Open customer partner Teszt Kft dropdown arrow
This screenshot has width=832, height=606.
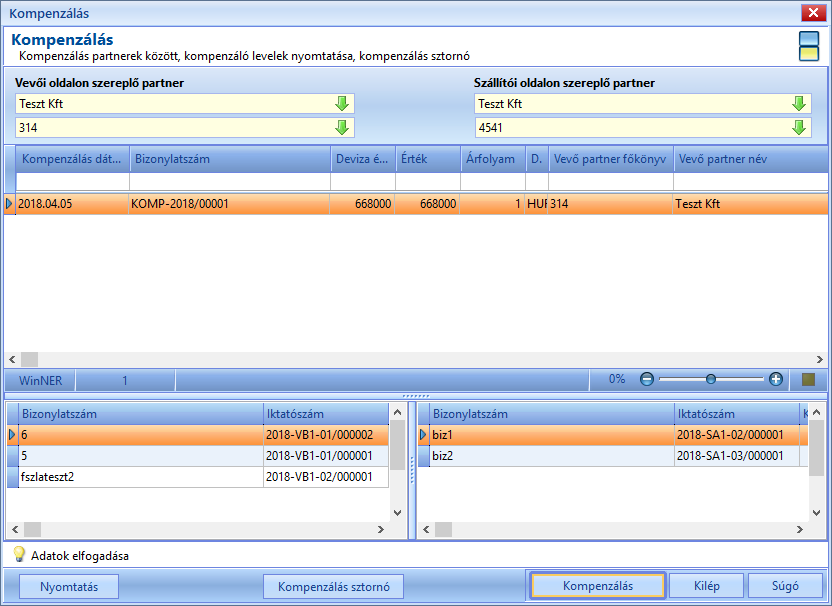342,103
